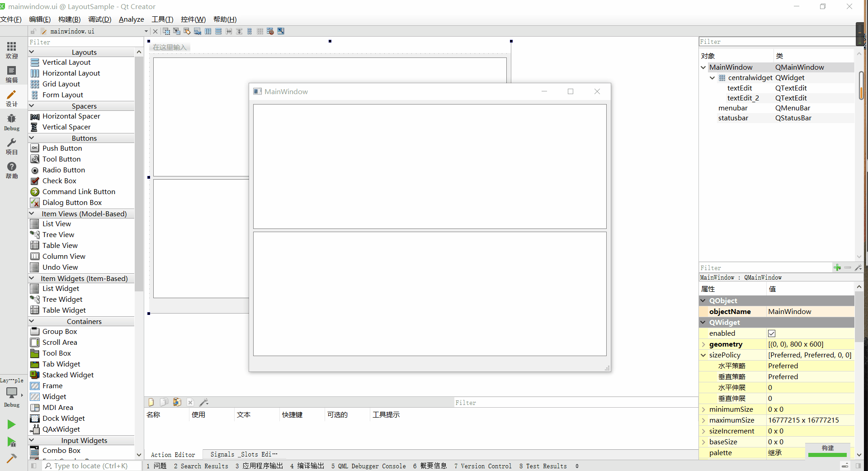Expand the geometry property row
Image resolution: width=868 pixels, height=471 pixels.
[x=703, y=344]
